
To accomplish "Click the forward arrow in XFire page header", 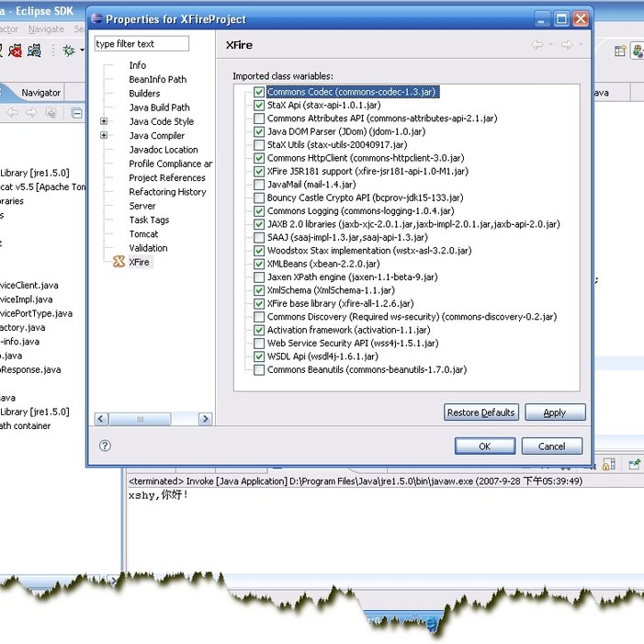I will coord(567,45).
